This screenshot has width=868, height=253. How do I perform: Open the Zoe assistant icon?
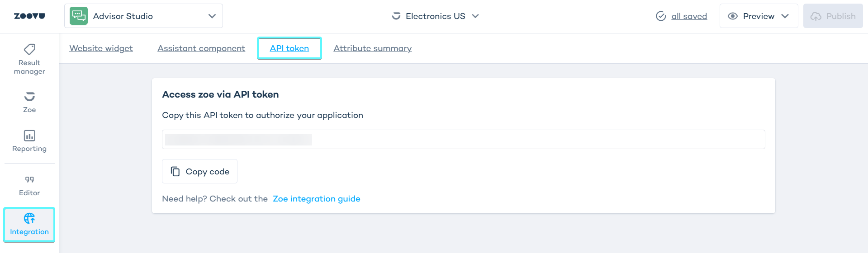(29, 97)
